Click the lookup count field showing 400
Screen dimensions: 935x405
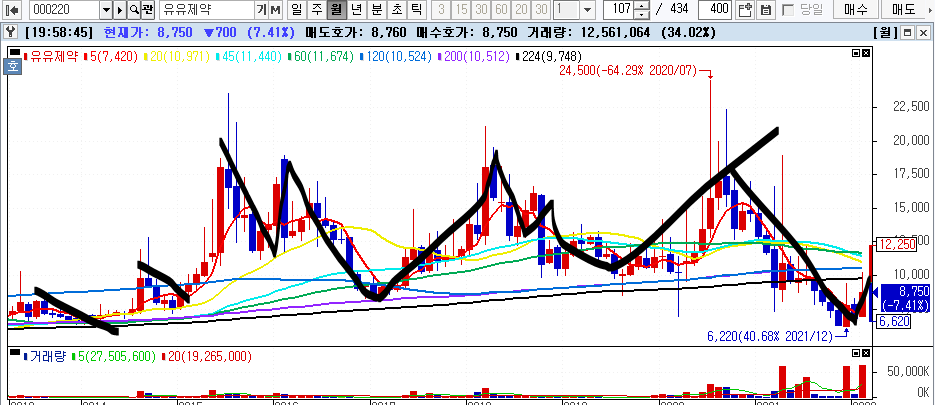[x=715, y=10]
